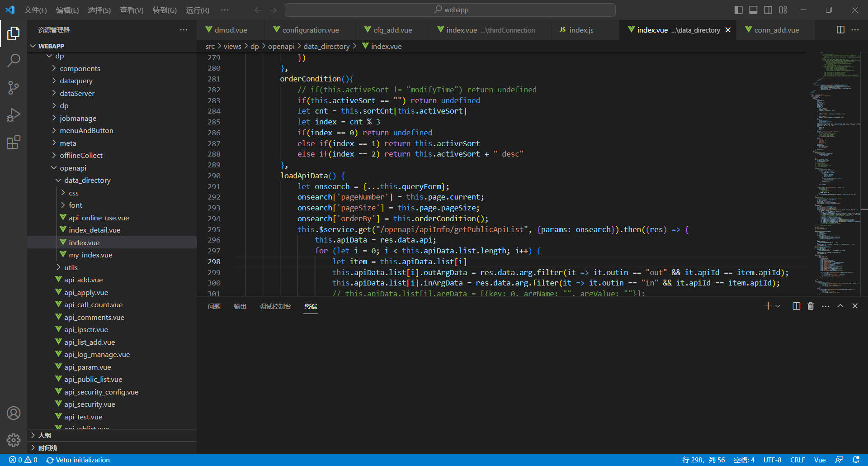
Task: Go back with navigation arrow
Action: click(258, 10)
